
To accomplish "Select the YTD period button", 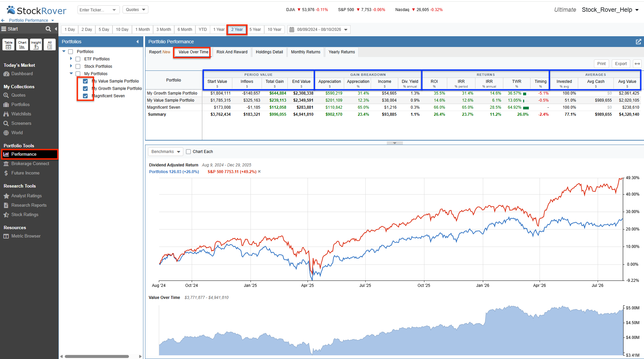I will click(x=202, y=30).
